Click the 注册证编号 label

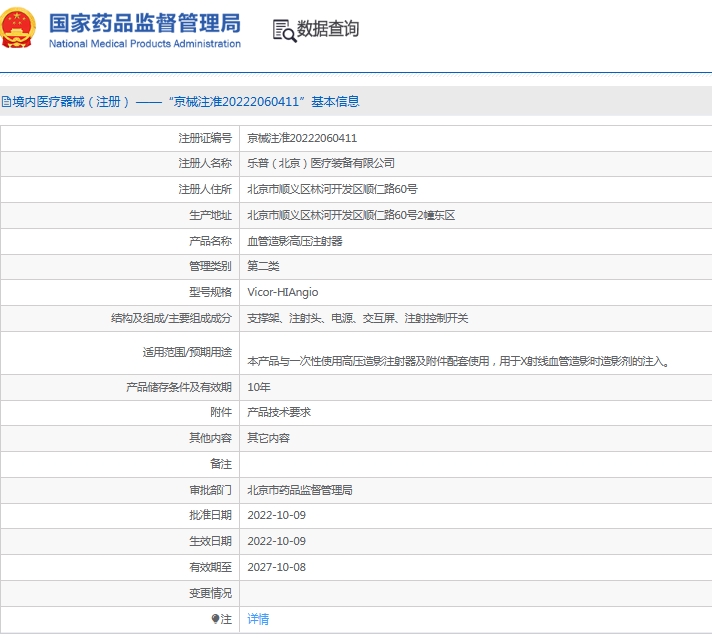(x=205, y=138)
